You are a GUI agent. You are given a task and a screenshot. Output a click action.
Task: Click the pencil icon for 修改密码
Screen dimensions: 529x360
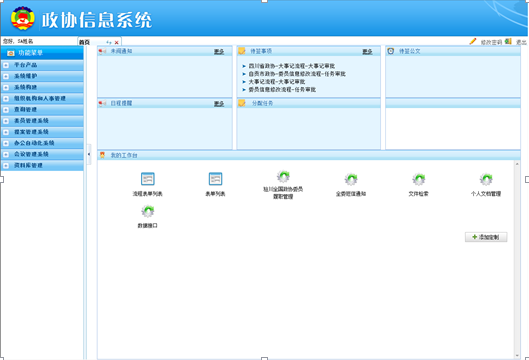[x=473, y=41]
